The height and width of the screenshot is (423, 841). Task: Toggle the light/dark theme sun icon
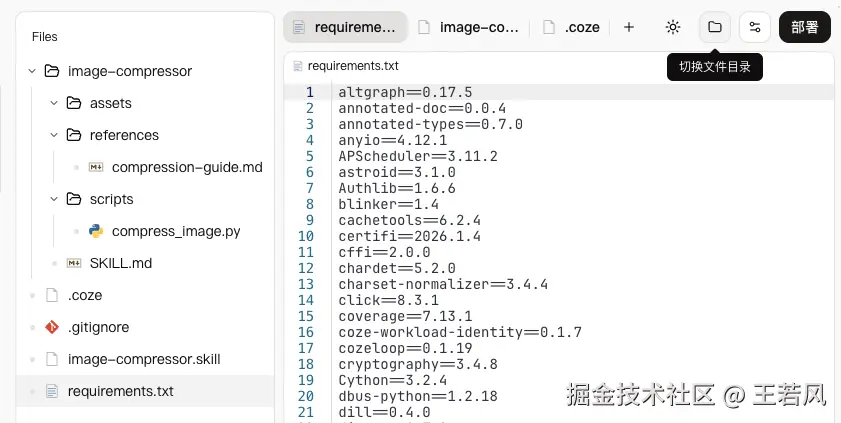point(673,27)
